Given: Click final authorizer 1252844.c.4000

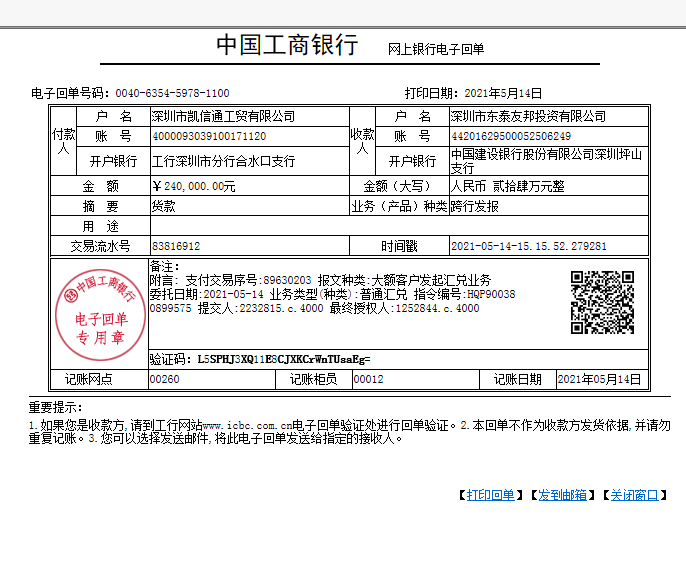Looking at the screenshot, I should point(438,308).
